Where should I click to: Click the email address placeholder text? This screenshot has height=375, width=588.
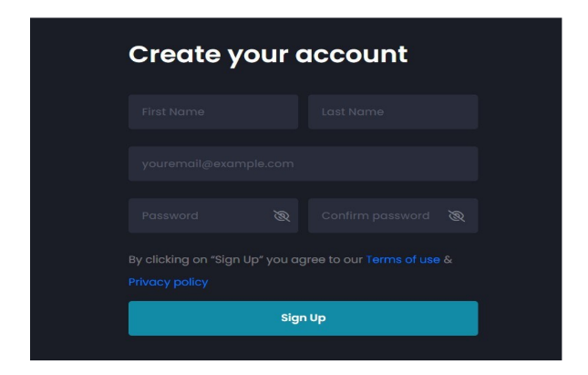(x=218, y=164)
